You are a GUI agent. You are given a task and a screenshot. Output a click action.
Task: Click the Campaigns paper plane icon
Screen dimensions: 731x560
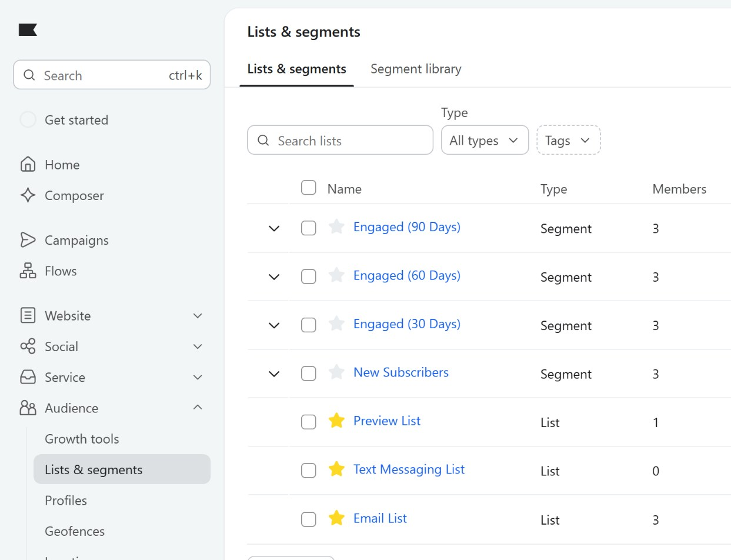[x=28, y=240]
